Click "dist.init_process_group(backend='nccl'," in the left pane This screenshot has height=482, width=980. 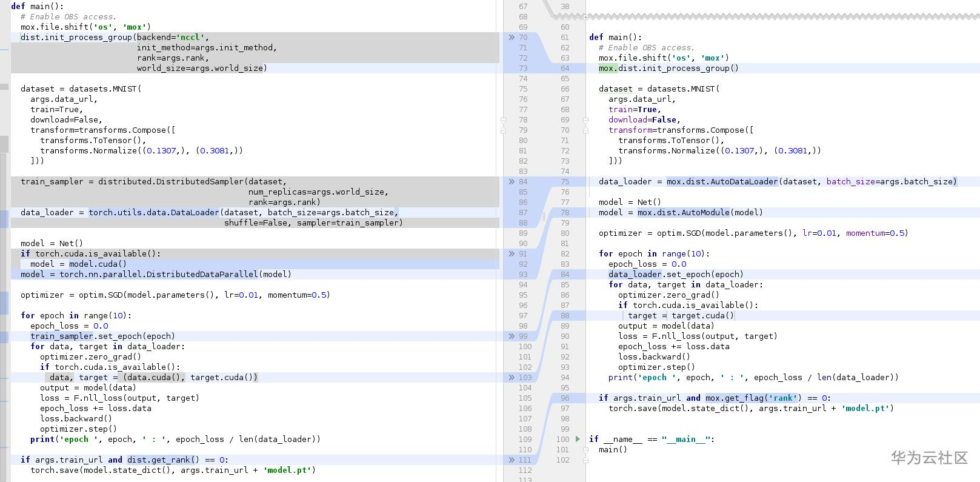pyautogui.click(x=115, y=38)
